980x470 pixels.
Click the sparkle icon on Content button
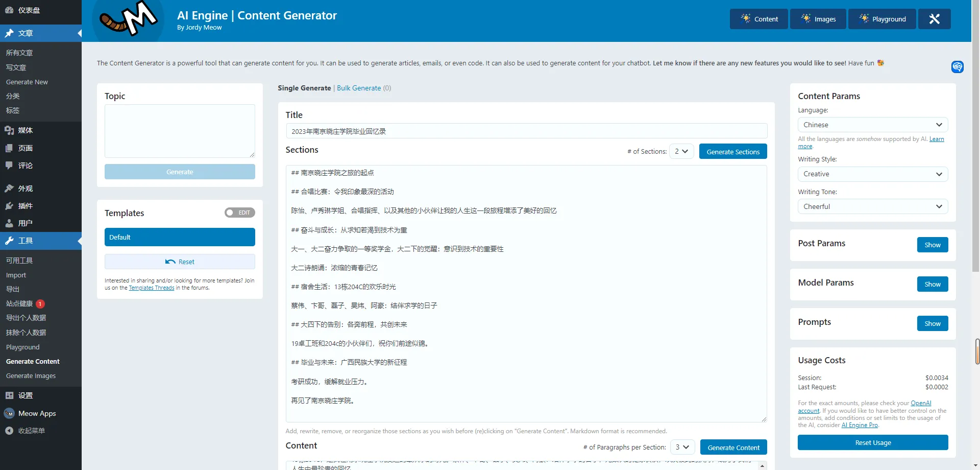click(746, 18)
